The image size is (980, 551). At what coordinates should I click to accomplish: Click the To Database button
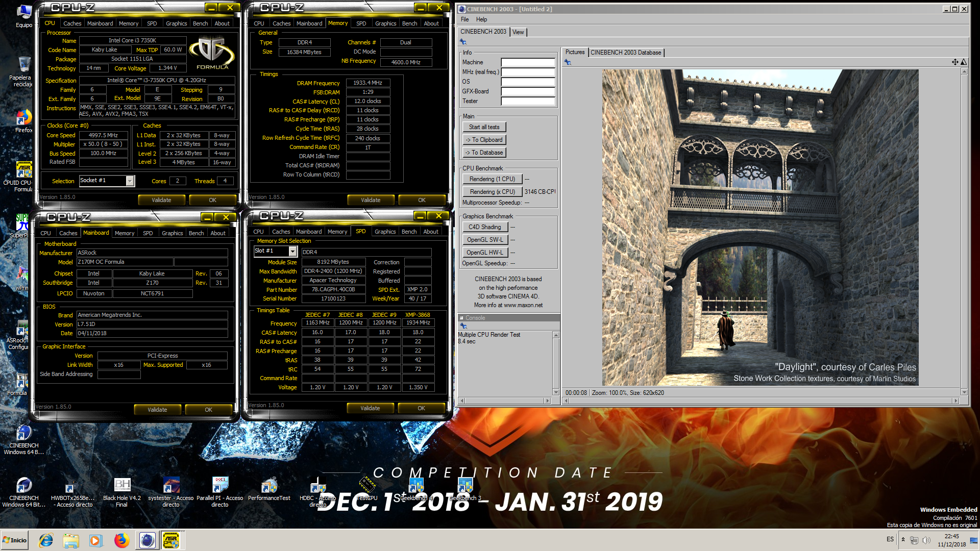484,153
